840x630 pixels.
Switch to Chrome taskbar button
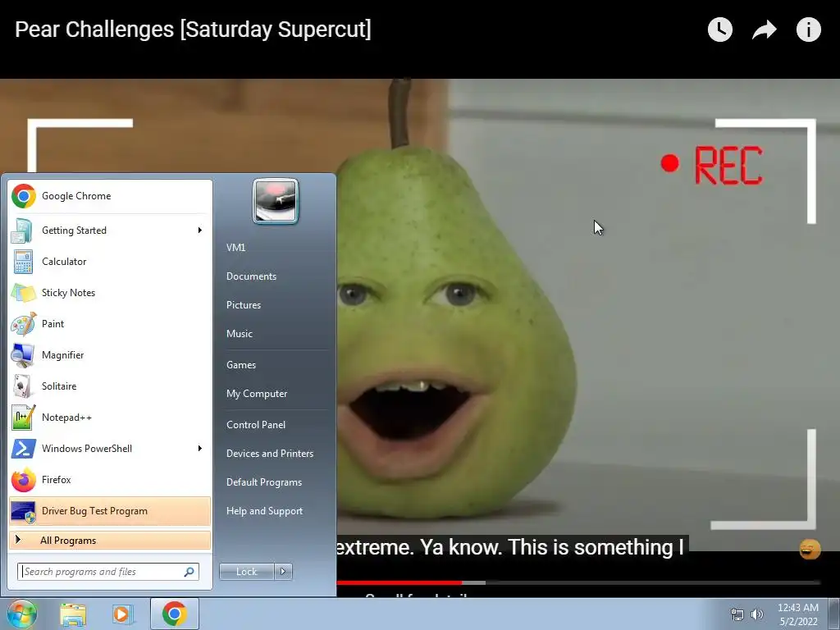(x=175, y=614)
